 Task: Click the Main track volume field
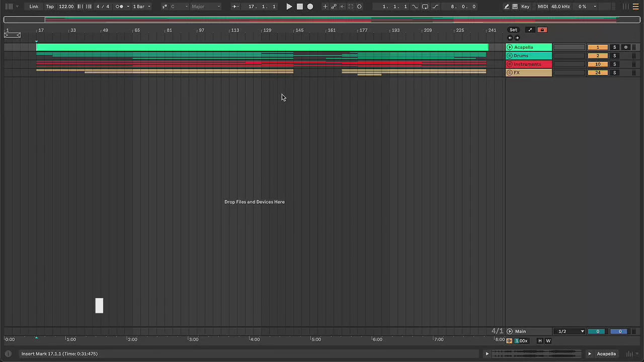[597, 331]
